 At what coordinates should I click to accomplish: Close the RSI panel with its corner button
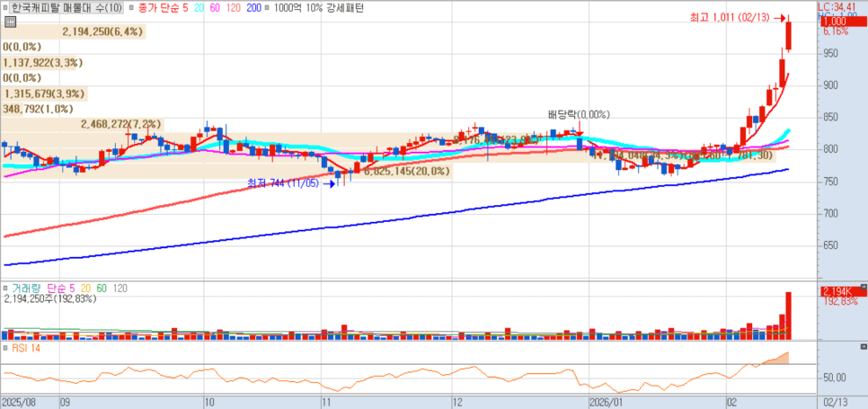[864, 347]
